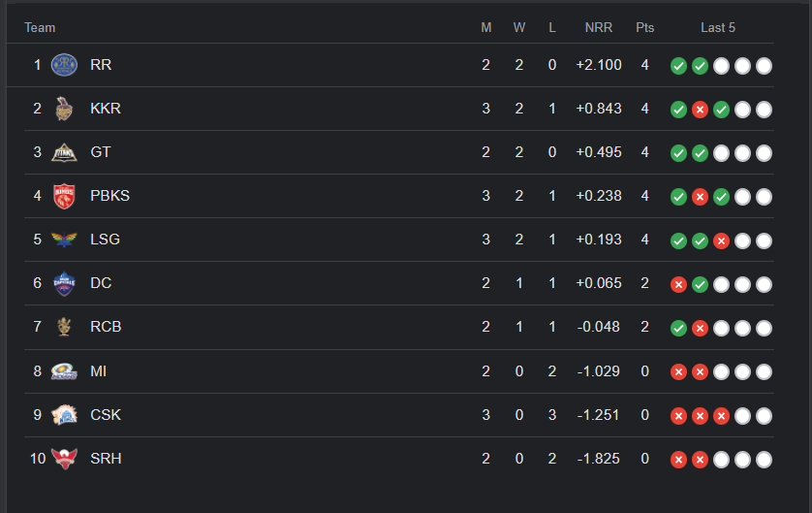Click the Last 5 column header
Image resolution: width=812 pixels, height=513 pixels.
(718, 27)
